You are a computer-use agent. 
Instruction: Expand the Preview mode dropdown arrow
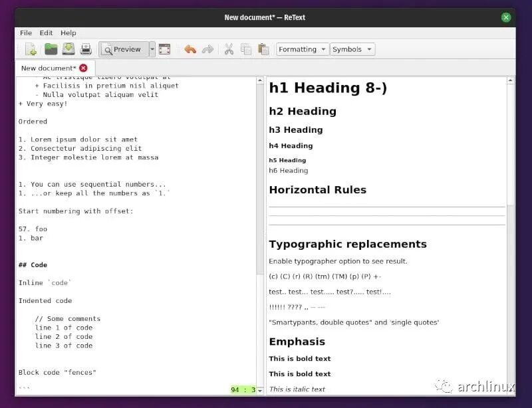152,50
